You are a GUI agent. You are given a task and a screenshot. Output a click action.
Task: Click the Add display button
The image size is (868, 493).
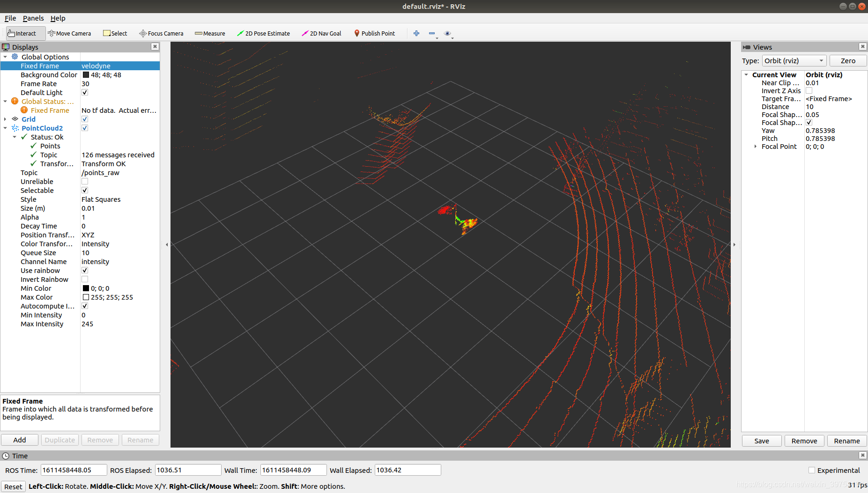point(19,440)
